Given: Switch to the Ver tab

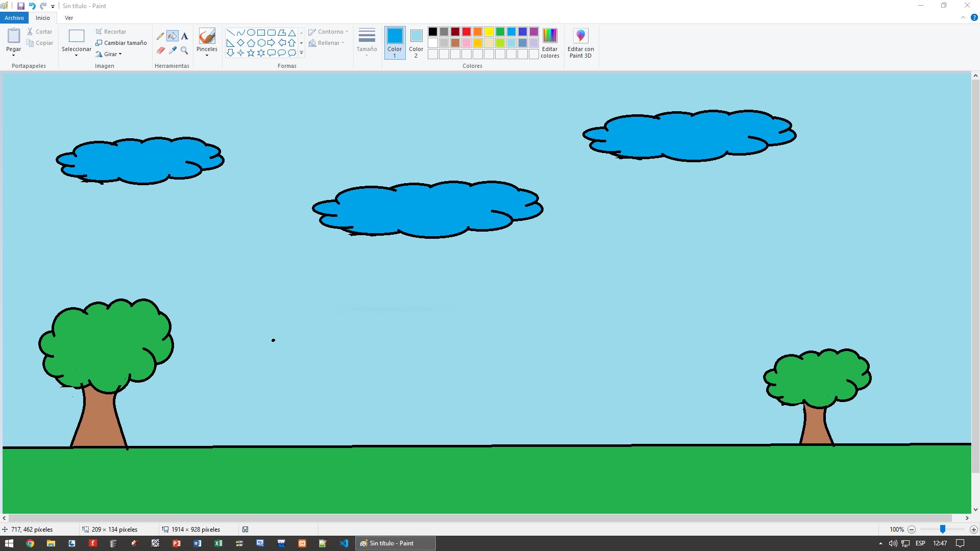Looking at the screenshot, I should coord(69,18).
